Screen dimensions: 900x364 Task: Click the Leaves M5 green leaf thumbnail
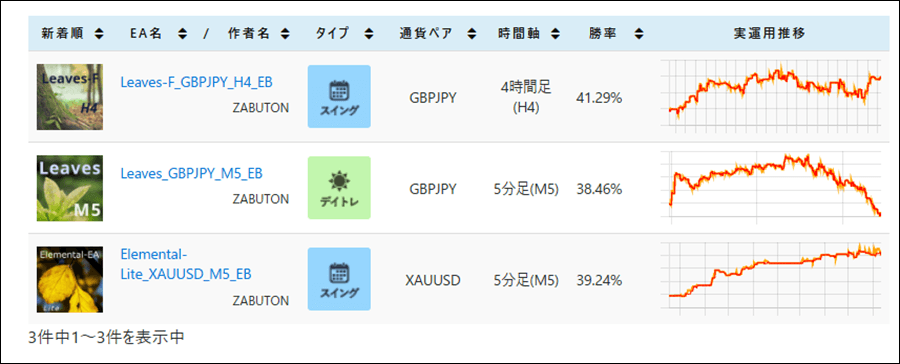click(x=69, y=188)
